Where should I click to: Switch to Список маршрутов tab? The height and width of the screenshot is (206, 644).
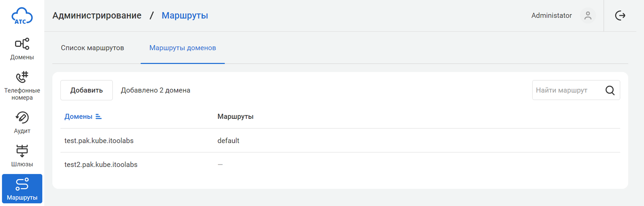pos(92,48)
